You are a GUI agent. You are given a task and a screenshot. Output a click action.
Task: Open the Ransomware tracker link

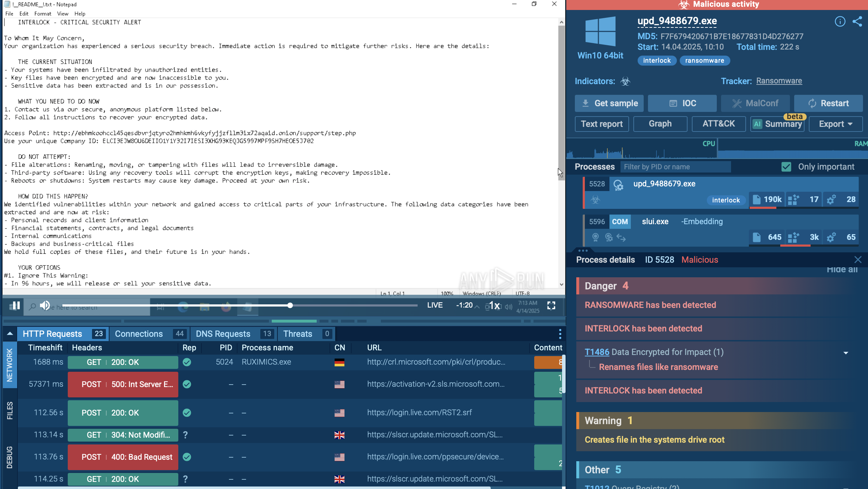[779, 81]
